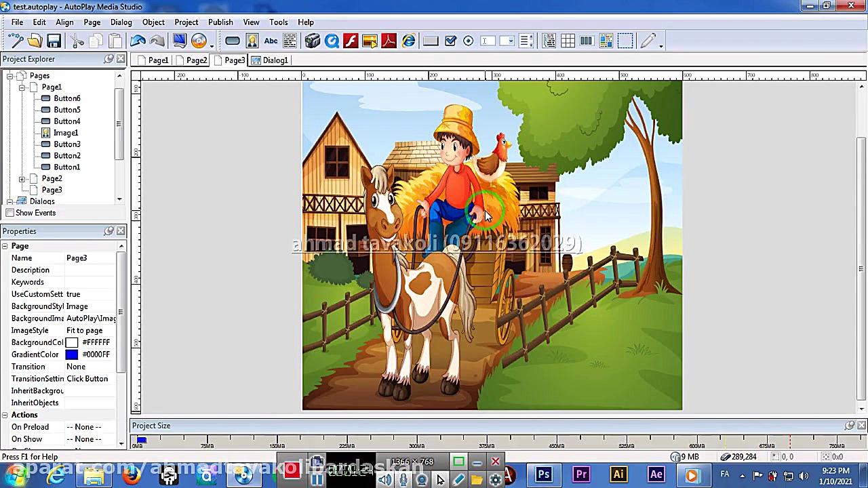The height and width of the screenshot is (488, 868).
Task: Insert a Web browser object
Action: 408,41
